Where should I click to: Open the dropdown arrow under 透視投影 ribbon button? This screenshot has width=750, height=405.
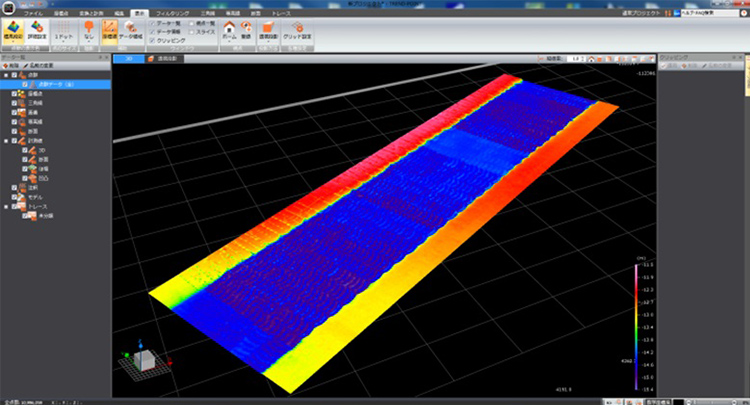[268, 42]
